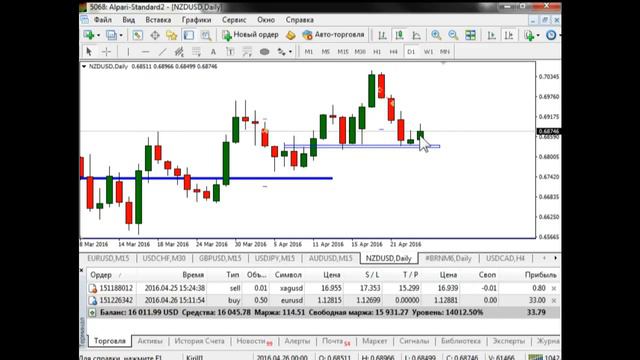Image resolution: width=640 pixels, height=360 pixels.
Task: Select the Vertical Line drawing tool
Action: tap(128, 52)
